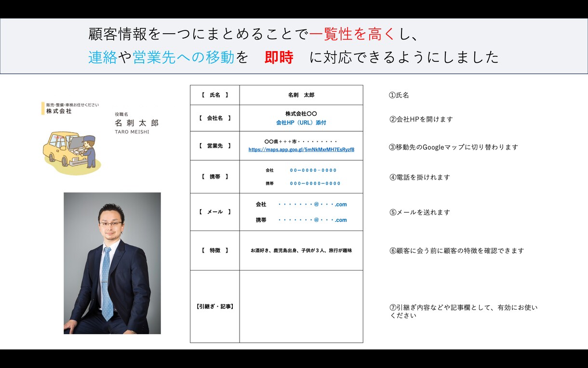
Task: Select the 【 会社名 】 header cell
Action: point(215,118)
